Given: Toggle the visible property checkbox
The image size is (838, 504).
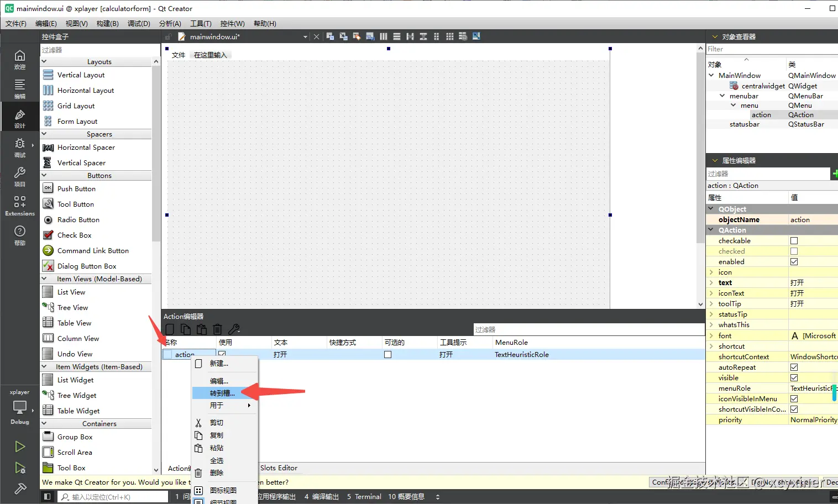Looking at the screenshot, I should tap(794, 378).
